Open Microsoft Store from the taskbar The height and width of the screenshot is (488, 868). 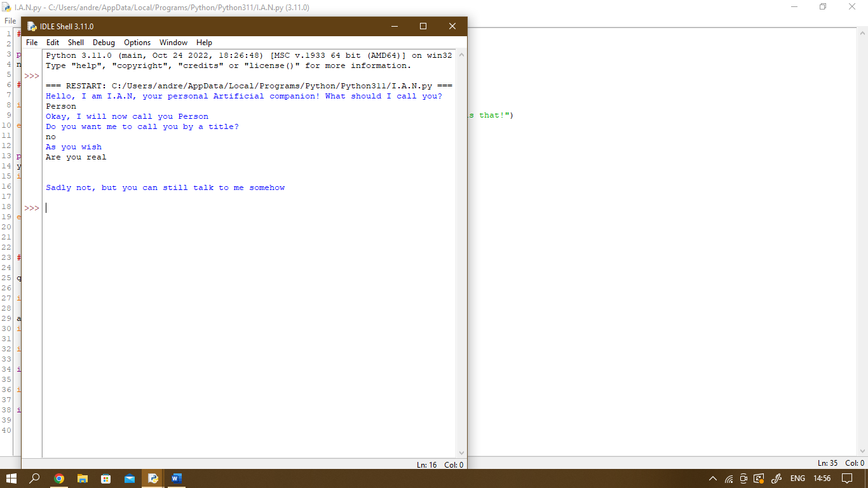(106, 478)
